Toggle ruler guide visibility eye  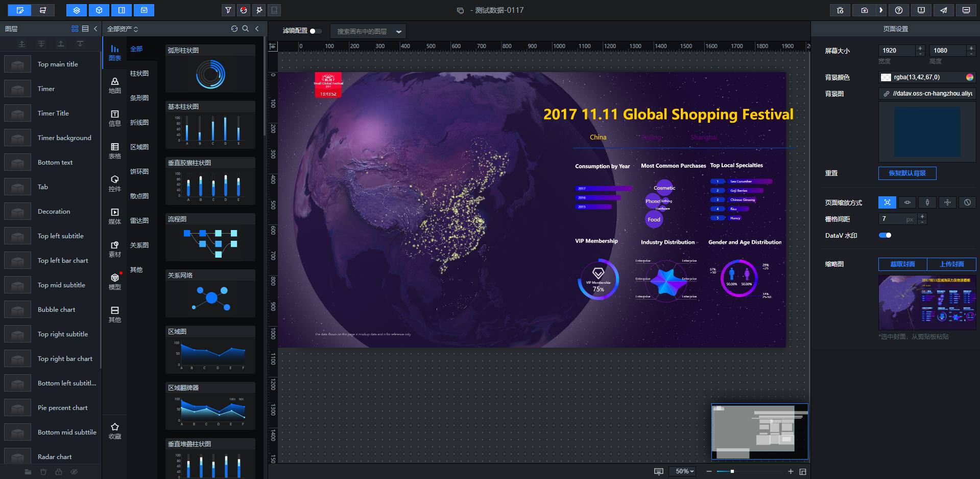(x=273, y=47)
